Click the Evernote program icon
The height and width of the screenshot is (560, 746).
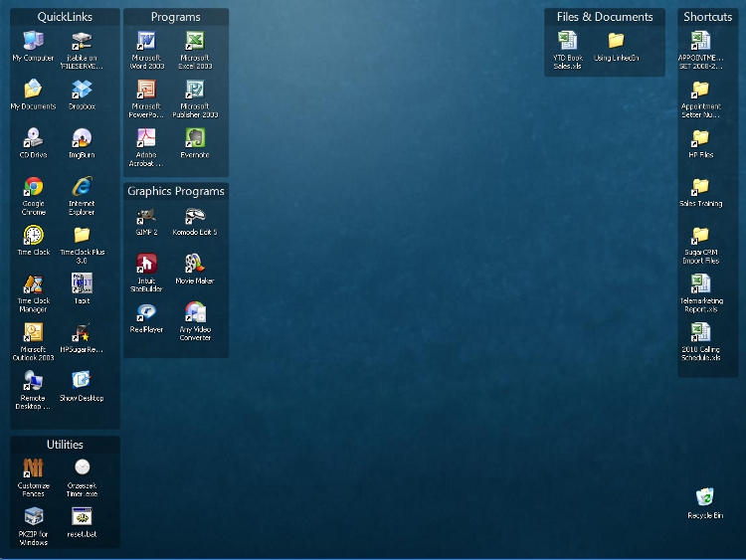[195, 138]
